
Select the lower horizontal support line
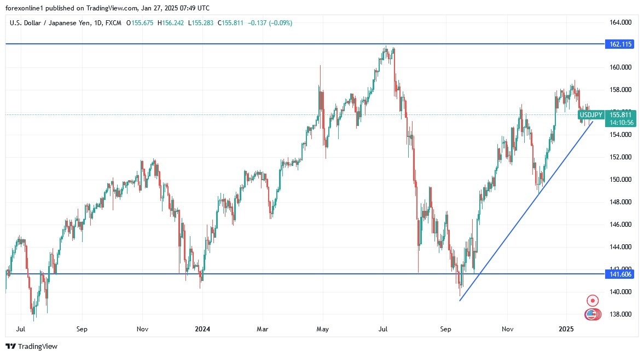pyautogui.click(x=328, y=273)
